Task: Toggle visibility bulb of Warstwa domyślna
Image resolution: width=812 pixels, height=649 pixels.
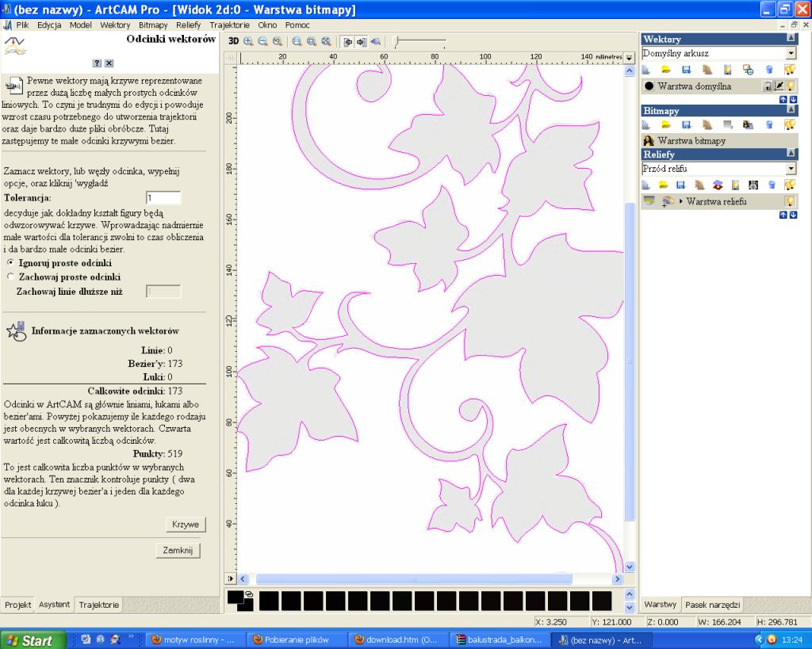Action: pyautogui.click(x=791, y=86)
